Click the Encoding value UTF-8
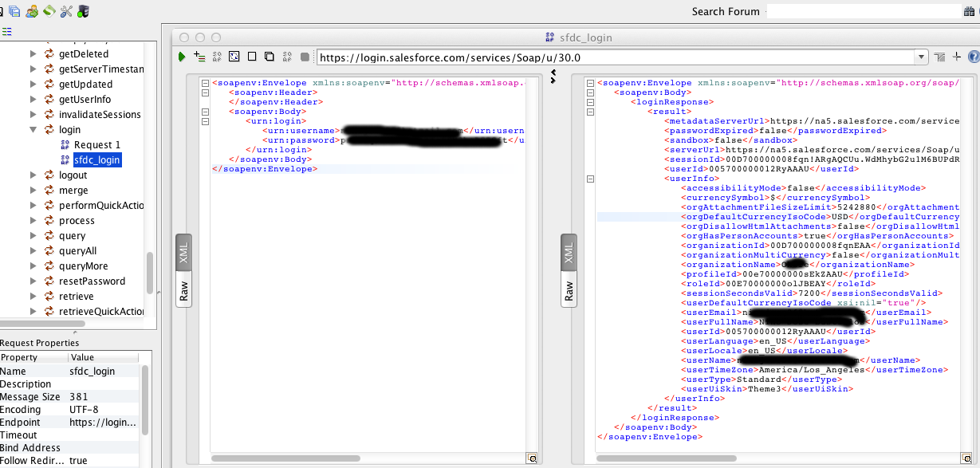This screenshot has width=980, height=468. click(x=83, y=410)
